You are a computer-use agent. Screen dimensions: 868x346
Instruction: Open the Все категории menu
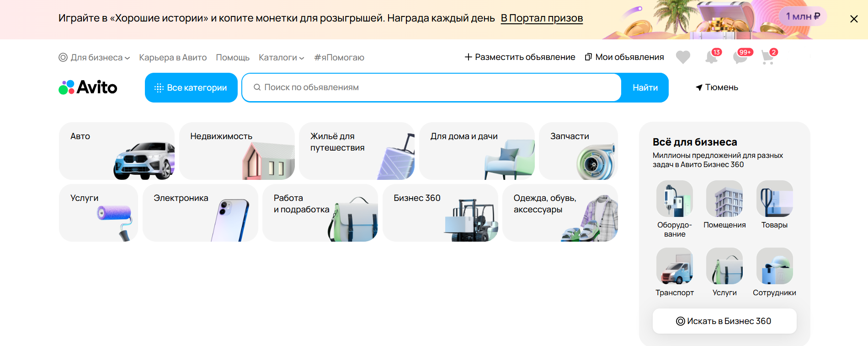tap(191, 87)
